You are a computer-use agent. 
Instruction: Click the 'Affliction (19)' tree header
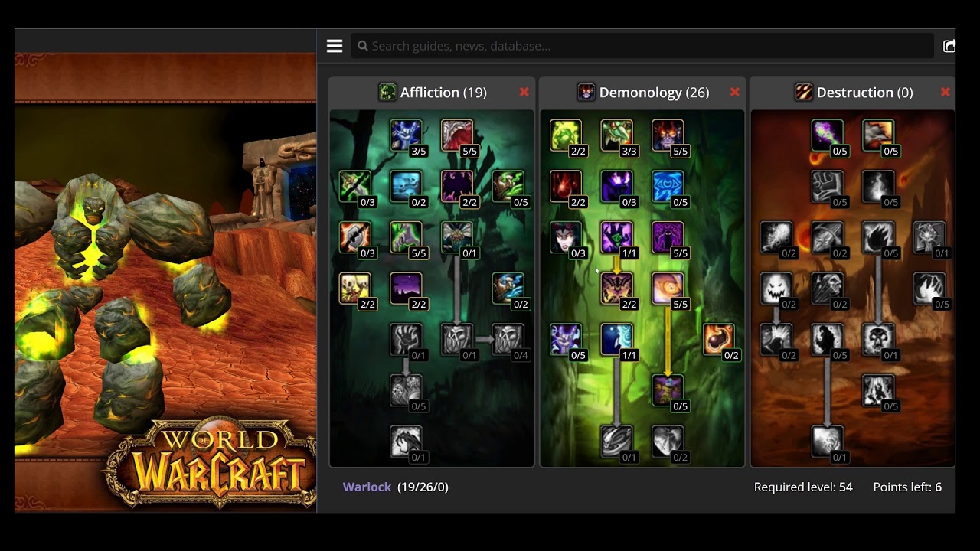coord(433,93)
